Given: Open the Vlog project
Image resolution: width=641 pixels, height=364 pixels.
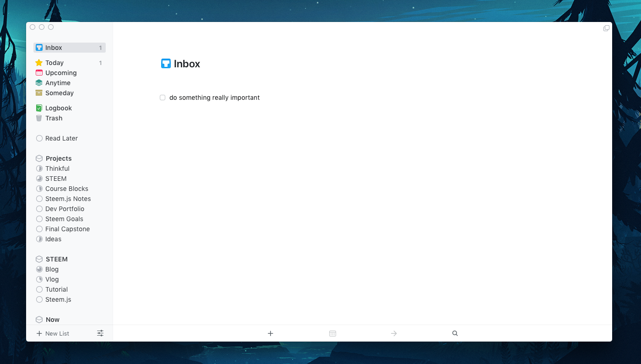Looking at the screenshot, I should point(70,279).
